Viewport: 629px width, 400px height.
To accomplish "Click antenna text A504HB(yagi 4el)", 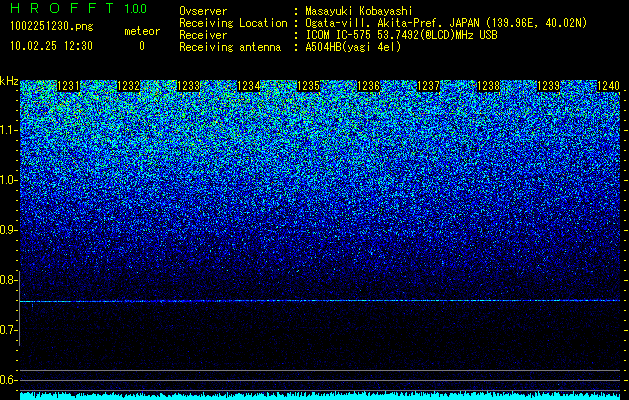I will pyautogui.click(x=353, y=47).
